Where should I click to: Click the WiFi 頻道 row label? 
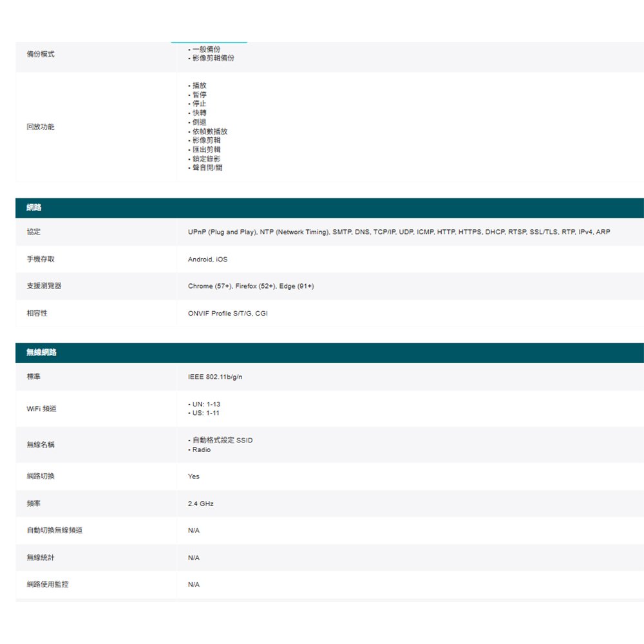coord(41,409)
